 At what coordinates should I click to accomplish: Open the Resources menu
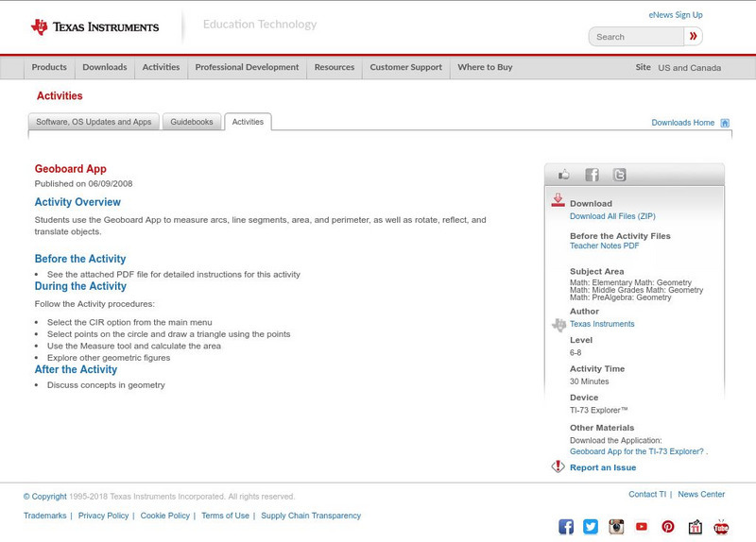click(335, 67)
